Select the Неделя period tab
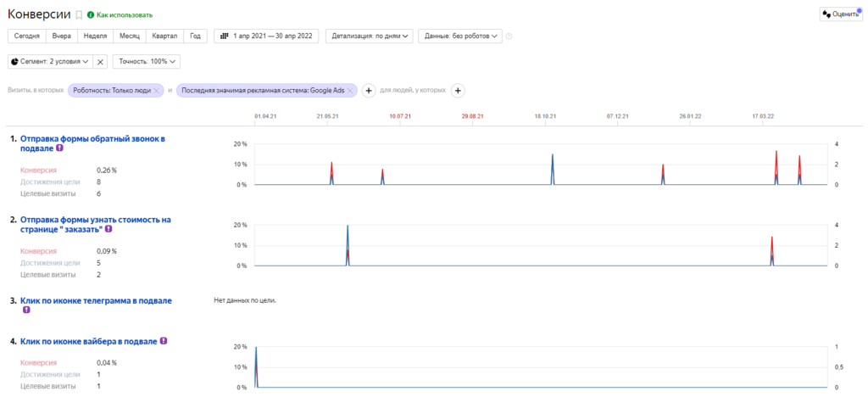 click(x=95, y=36)
